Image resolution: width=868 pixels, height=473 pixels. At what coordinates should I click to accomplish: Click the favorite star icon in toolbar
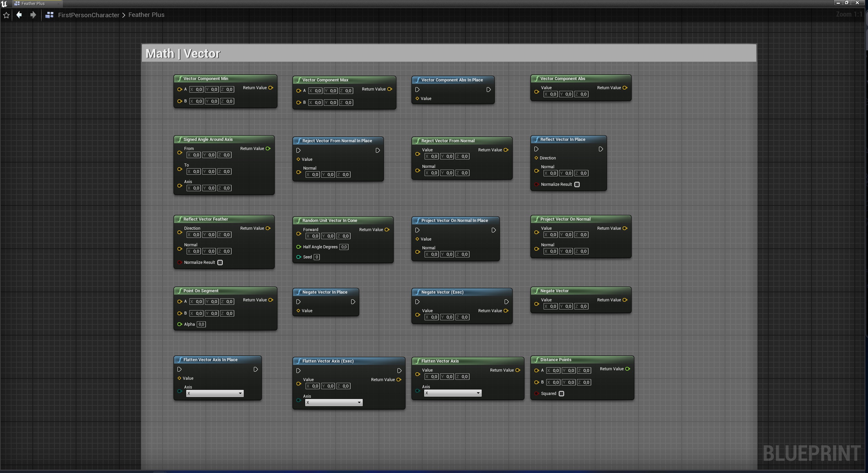6,15
